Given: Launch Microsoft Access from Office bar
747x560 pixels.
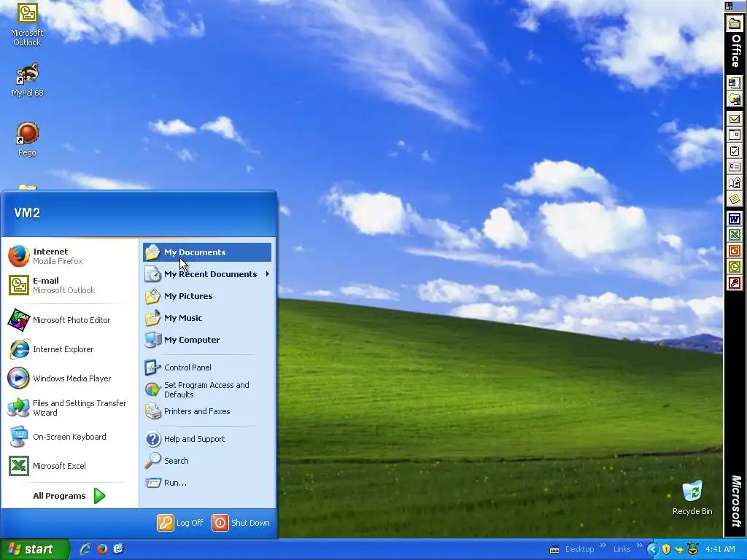Looking at the screenshot, I should pos(735,284).
